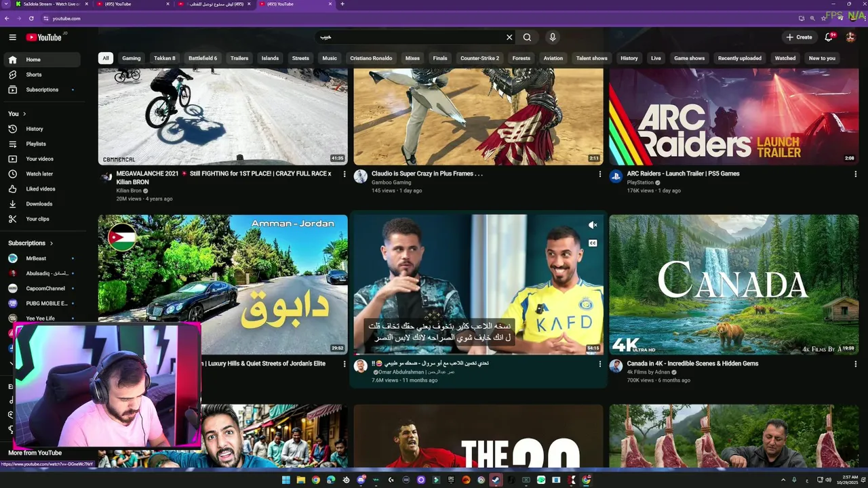Open the Windows Start button
The image size is (868, 488).
point(285,480)
